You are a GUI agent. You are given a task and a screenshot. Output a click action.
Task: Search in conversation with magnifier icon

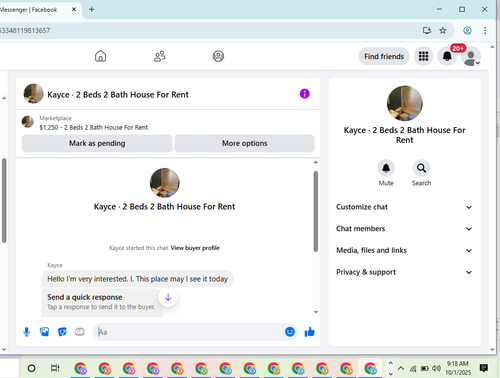[421, 168]
